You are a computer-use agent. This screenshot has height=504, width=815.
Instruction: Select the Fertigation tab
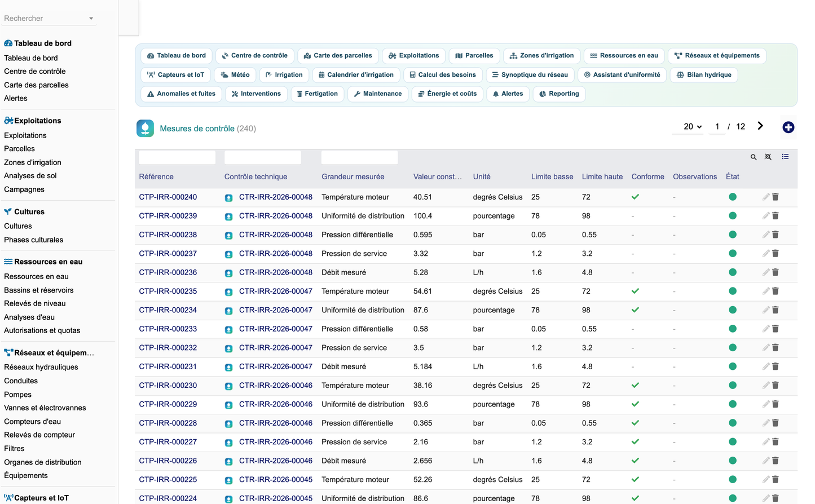(x=318, y=94)
